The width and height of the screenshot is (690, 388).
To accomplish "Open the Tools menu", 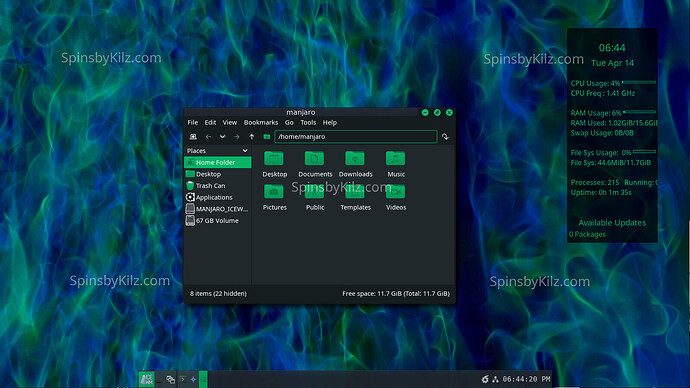I will [x=308, y=122].
